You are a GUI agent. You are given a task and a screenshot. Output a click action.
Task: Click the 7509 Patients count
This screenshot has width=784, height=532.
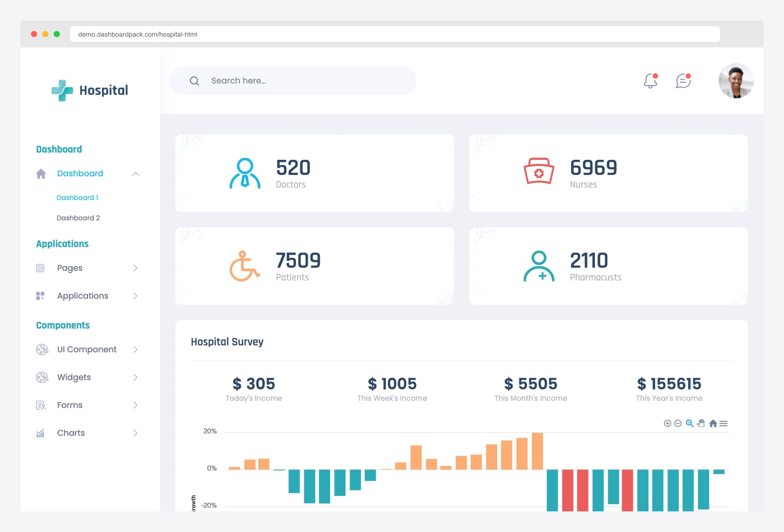298,260
